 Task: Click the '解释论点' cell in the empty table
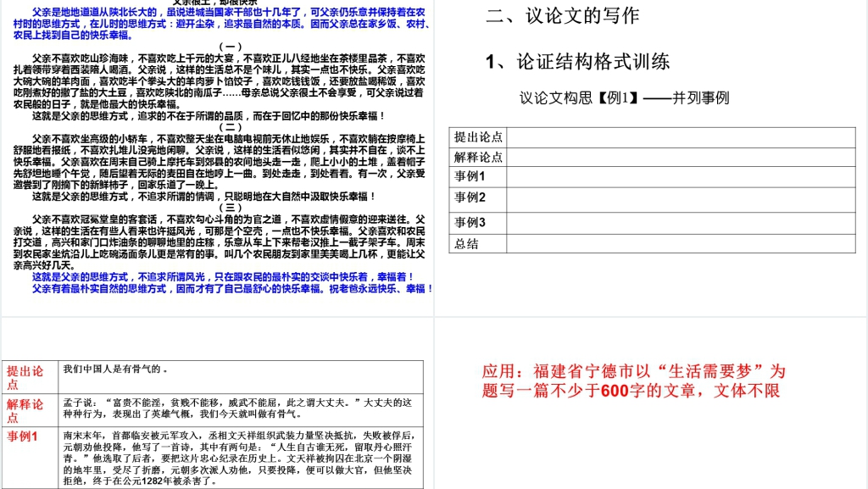[x=478, y=157]
